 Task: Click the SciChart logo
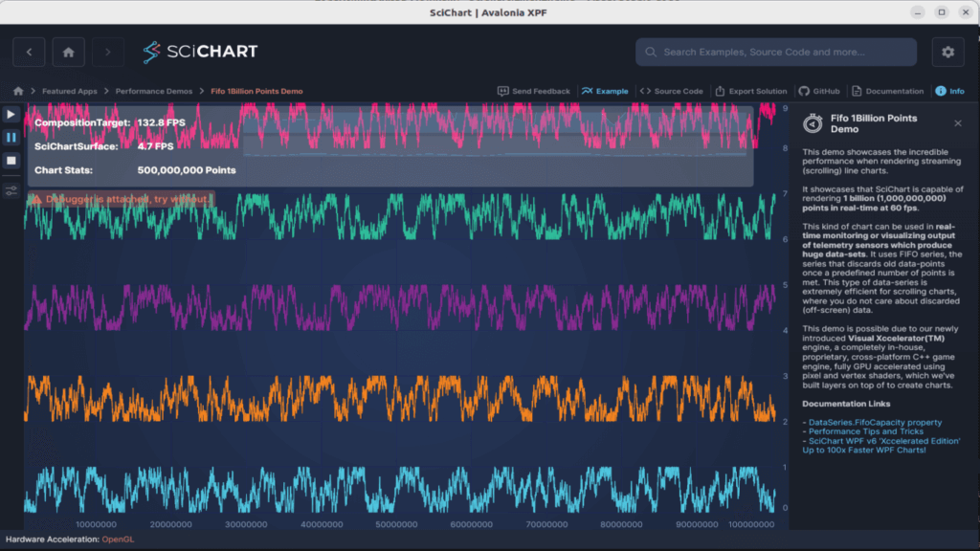coord(200,52)
